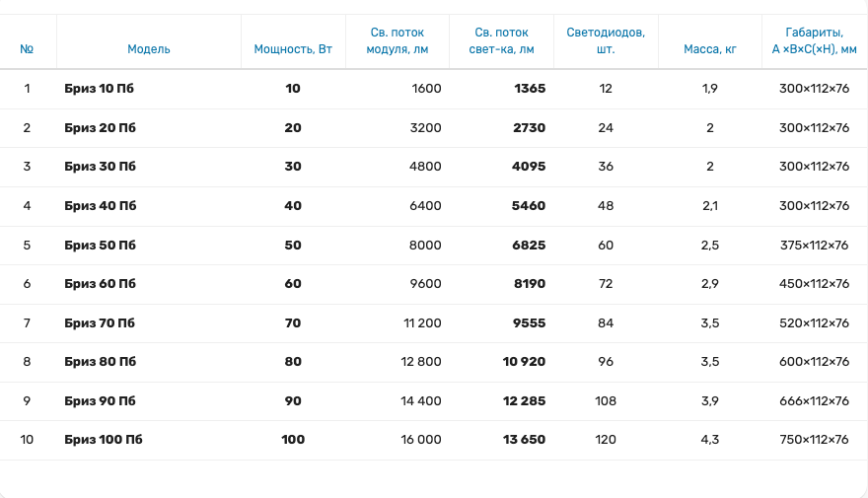Click the Св. поток свет-ка header

[x=501, y=40]
